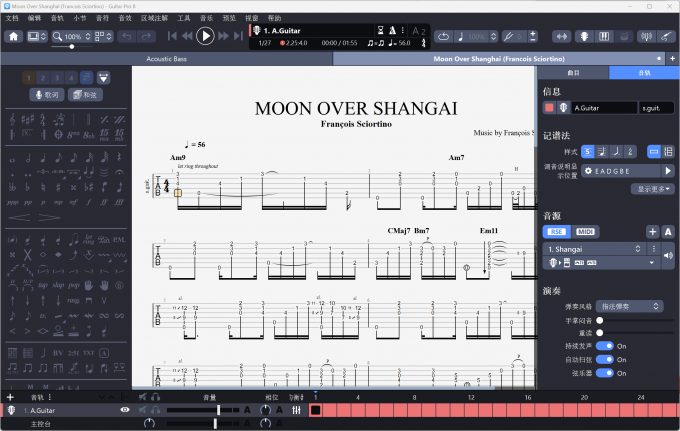Click the A.Guitar track name field
The image size is (680, 431).
click(605, 107)
